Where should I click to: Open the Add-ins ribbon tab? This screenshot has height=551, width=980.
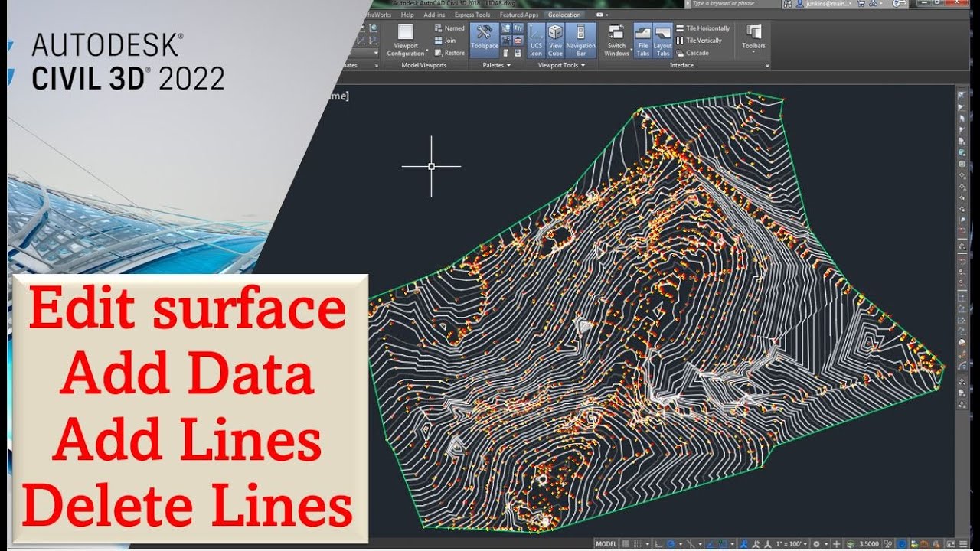434,15
